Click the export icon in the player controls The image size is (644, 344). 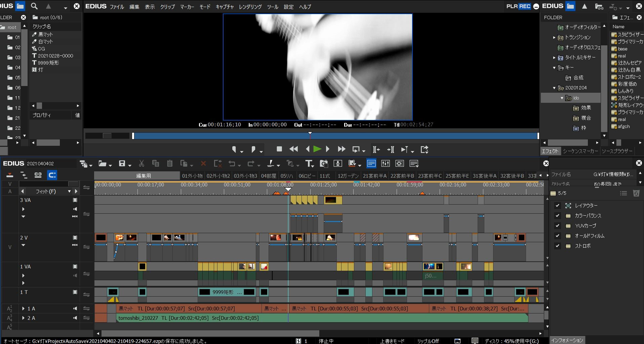click(425, 149)
